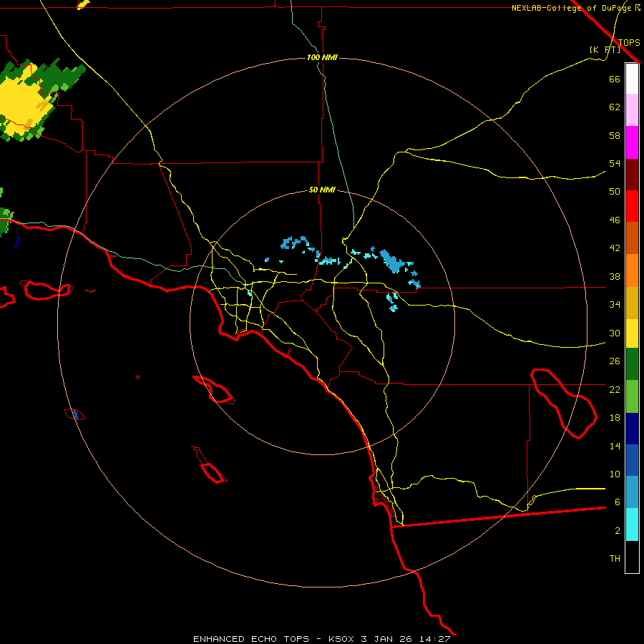The image size is (644, 644).
Task: Click the '[K FT]' units label
Action: [x=605, y=49]
